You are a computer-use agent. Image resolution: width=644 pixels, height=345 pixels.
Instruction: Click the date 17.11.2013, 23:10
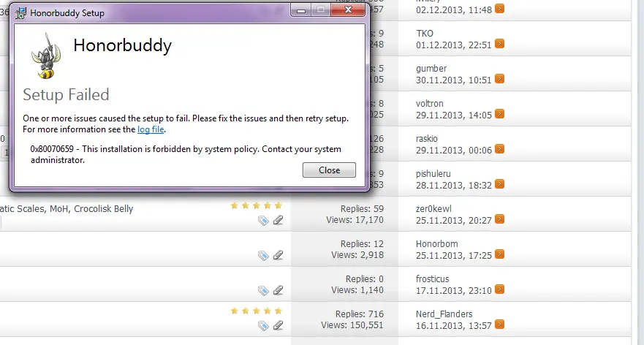coord(453,291)
